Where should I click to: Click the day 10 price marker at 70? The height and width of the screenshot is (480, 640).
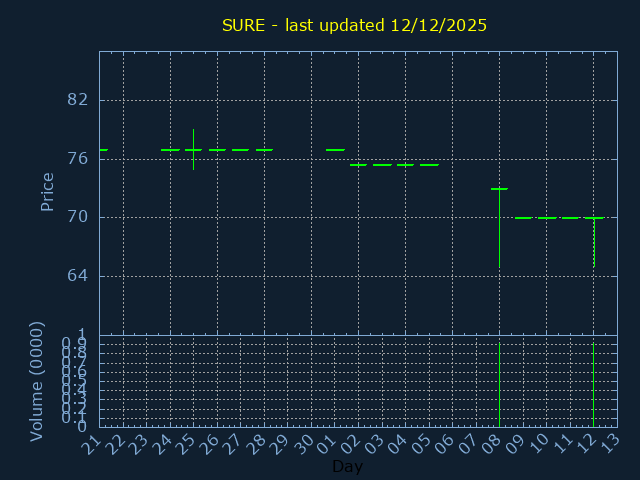click(x=547, y=218)
